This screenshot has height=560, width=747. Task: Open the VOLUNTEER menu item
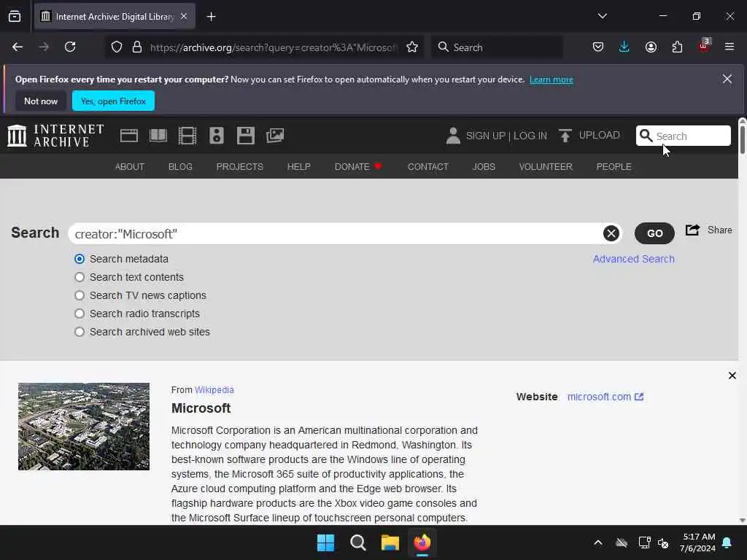point(546,167)
